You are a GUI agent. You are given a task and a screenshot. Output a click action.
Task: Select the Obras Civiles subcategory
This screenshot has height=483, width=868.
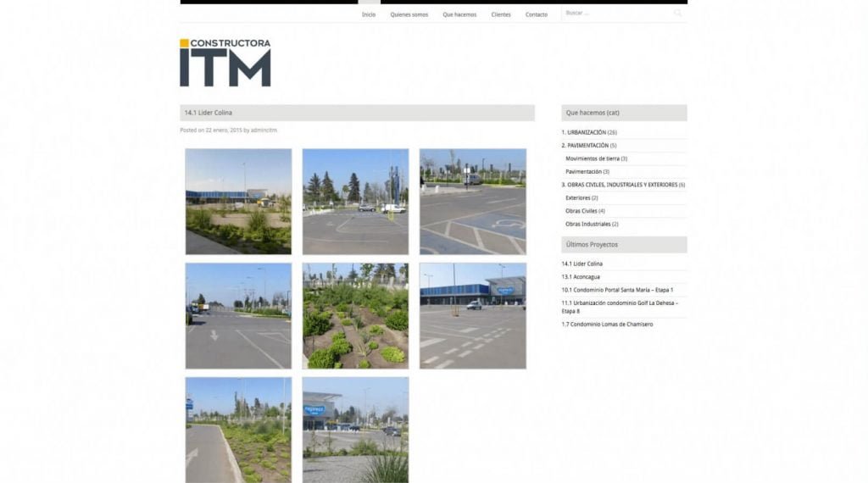(584, 211)
